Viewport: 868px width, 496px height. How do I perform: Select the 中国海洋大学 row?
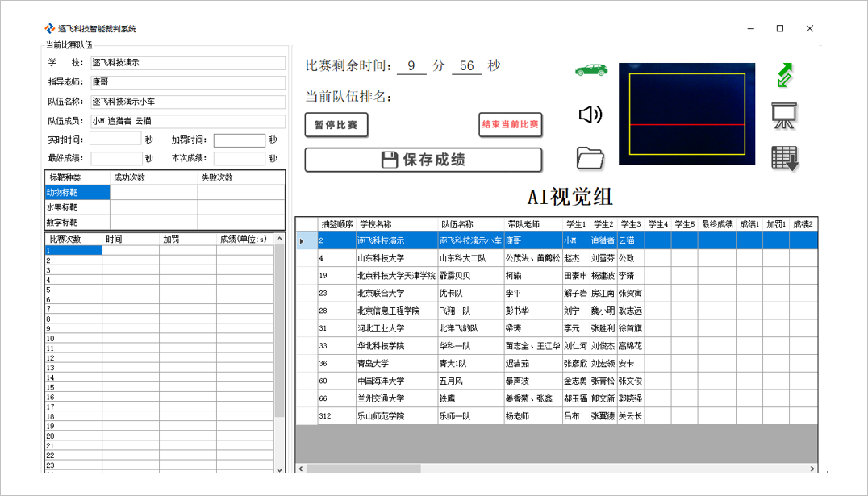tap(557, 381)
